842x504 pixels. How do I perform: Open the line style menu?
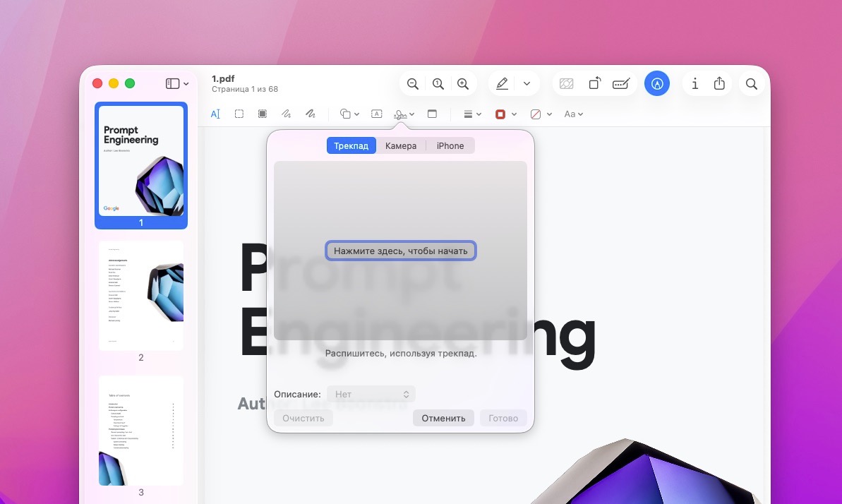tap(473, 114)
